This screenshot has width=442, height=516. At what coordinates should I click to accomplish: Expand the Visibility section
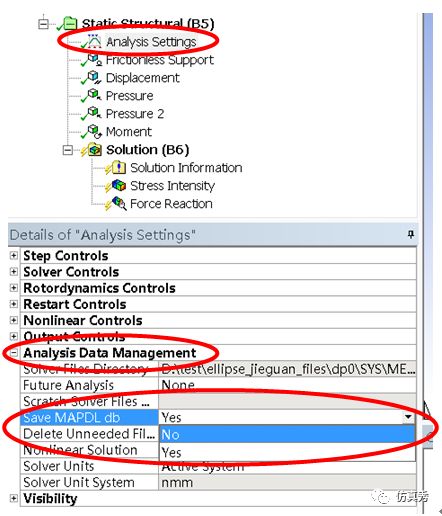pos(13,498)
